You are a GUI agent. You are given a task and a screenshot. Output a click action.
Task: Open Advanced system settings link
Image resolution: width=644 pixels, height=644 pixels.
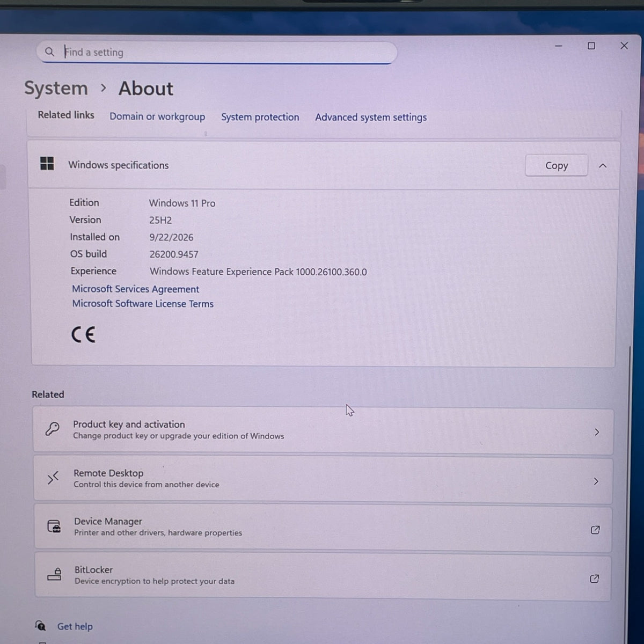point(371,117)
